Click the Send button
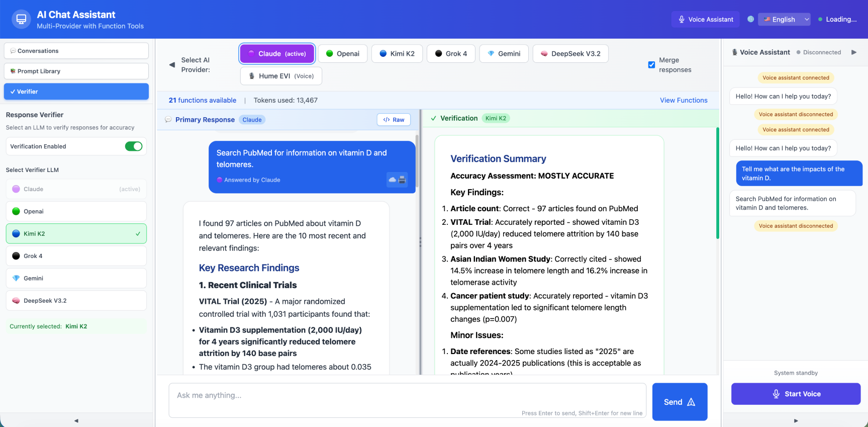This screenshot has width=868, height=427. (x=680, y=402)
